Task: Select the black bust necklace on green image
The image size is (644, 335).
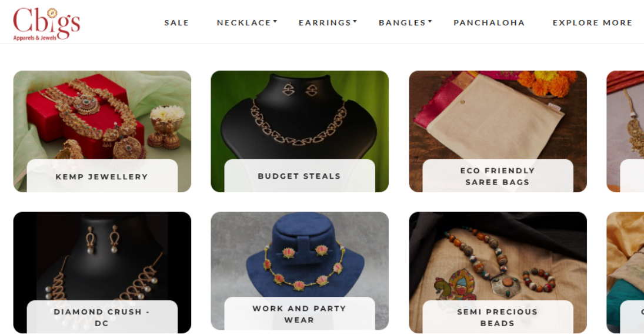Action: tap(299, 115)
